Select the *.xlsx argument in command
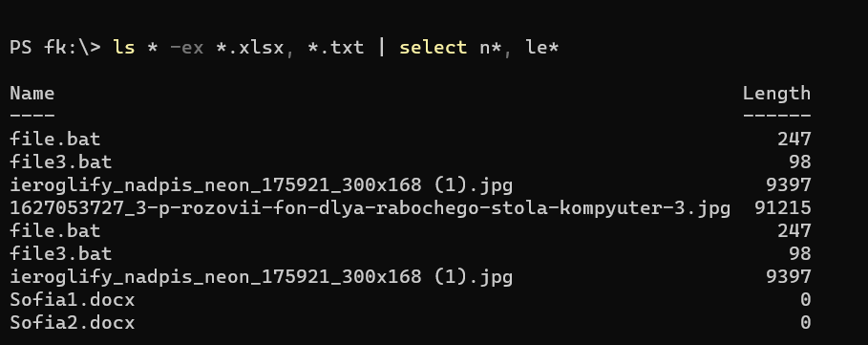The height and width of the screenshot is (345, 868). [249, 48]
